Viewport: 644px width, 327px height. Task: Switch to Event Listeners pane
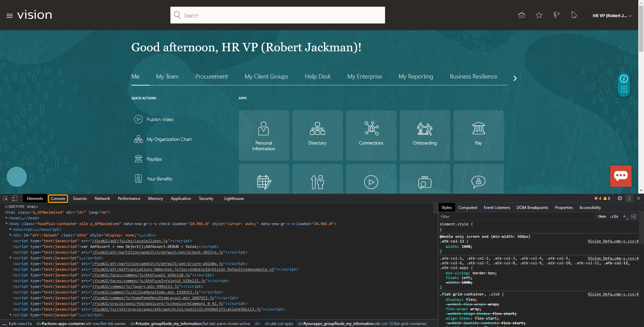[497, 208]
